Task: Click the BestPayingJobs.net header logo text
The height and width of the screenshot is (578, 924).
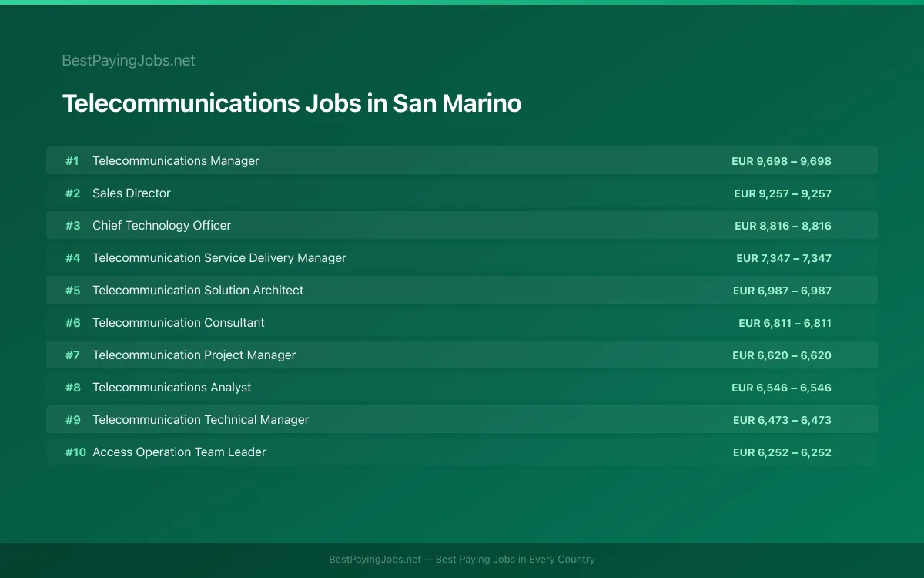Action: click(x=129, y=60)
